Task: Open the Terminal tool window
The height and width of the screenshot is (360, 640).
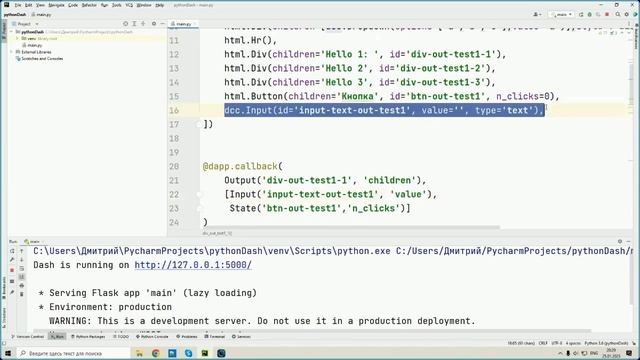Action: 215,337
